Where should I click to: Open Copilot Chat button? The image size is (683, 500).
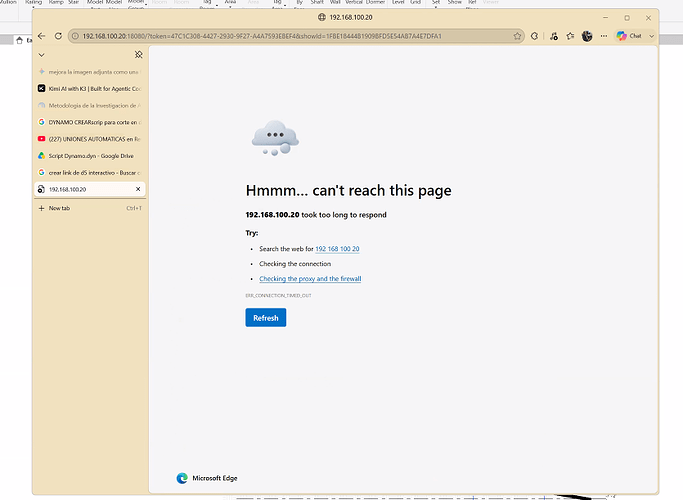pos(629,36)
